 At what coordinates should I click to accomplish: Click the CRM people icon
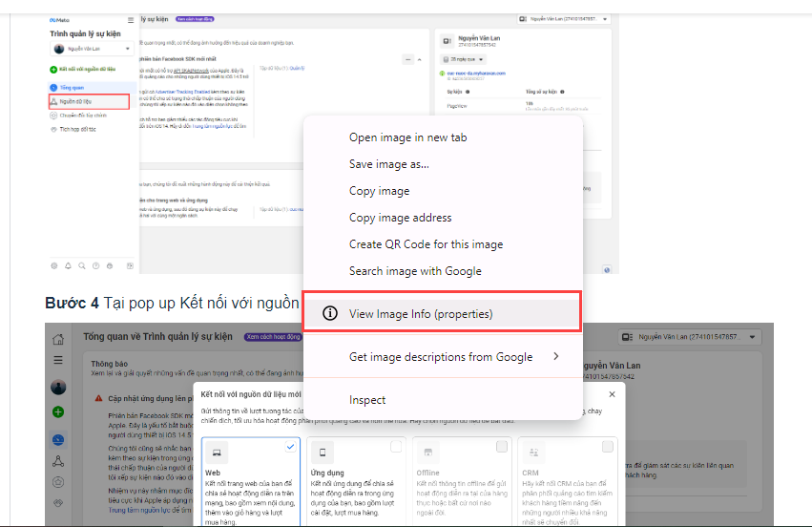click(534, 453)
